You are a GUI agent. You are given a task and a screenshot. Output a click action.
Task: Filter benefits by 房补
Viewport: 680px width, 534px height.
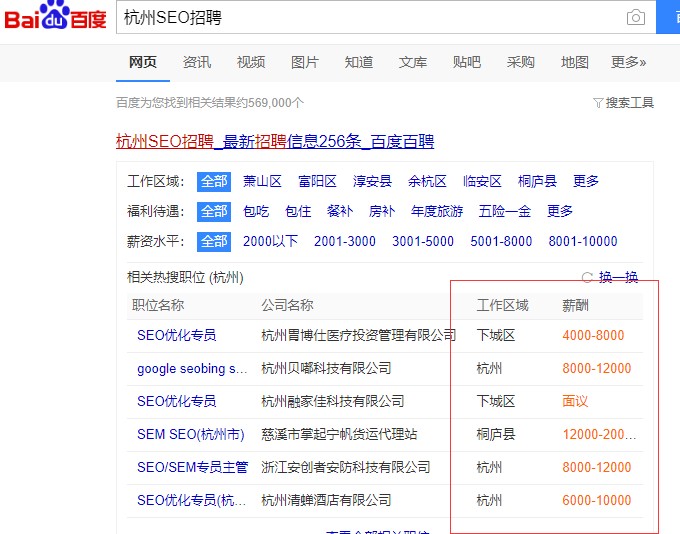coord(382,212)
